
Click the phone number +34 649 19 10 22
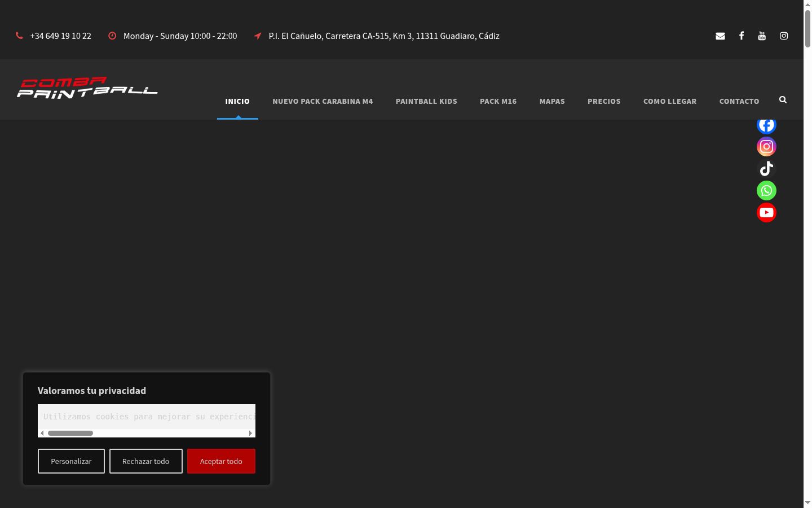click(x=61, y=36)
